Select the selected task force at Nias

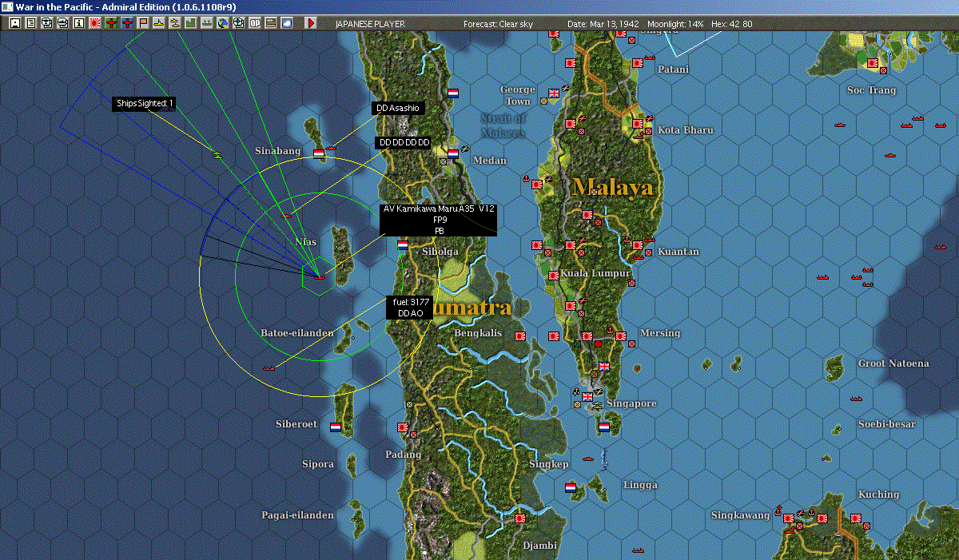tap(319, 276)
